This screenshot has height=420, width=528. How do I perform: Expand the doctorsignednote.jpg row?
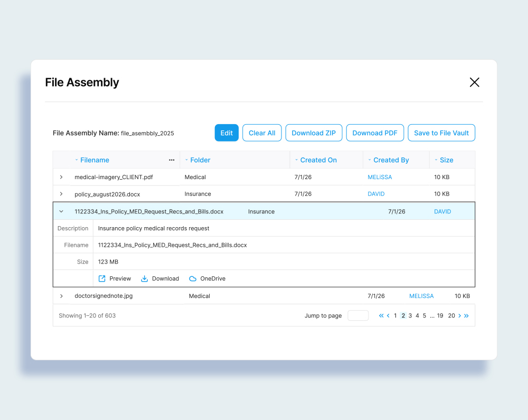tap(61, 296)
